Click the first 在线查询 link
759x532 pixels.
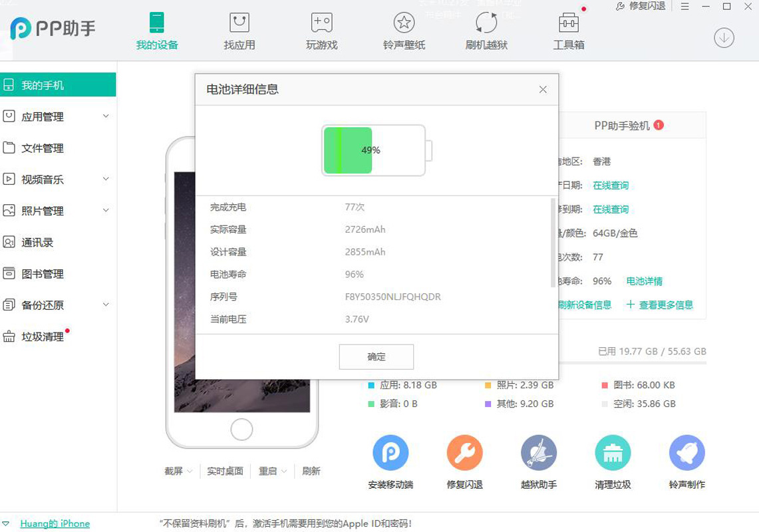611,186
